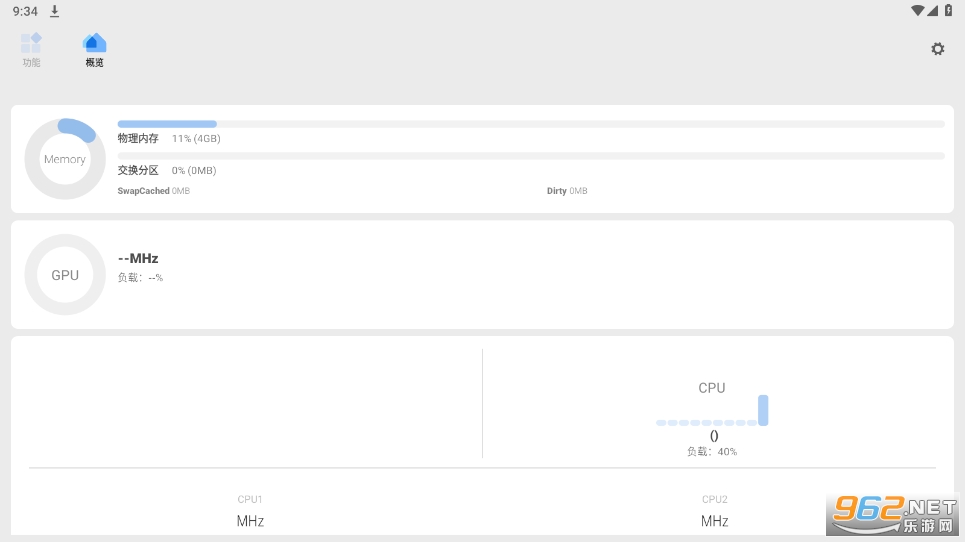Image resolution: width=965 pixels, height=542 pixels.
Task: Tap the 概览 tab label
Action: (x=94, y=63)
